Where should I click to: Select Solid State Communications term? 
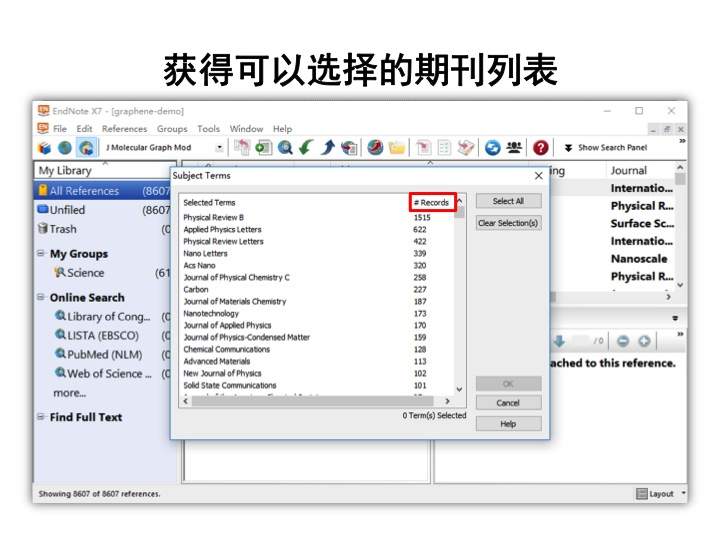pos(230,385)
